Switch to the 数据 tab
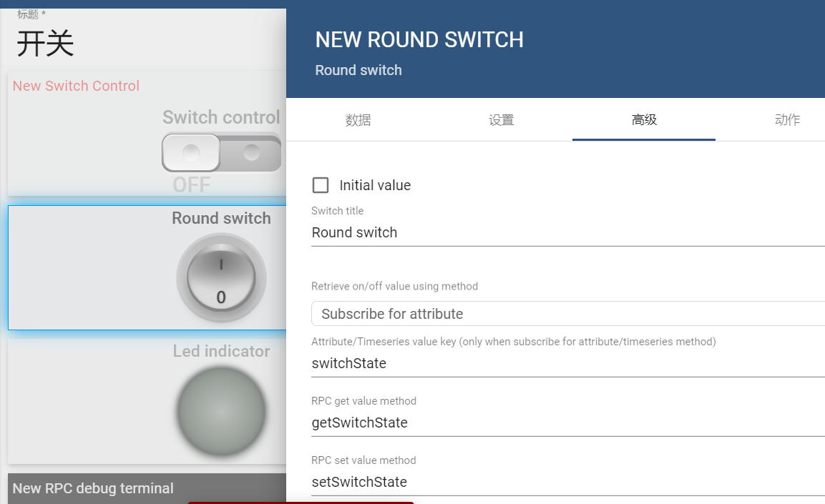The image size is (825, 504). pyautogui.click(x=358, y=119)
